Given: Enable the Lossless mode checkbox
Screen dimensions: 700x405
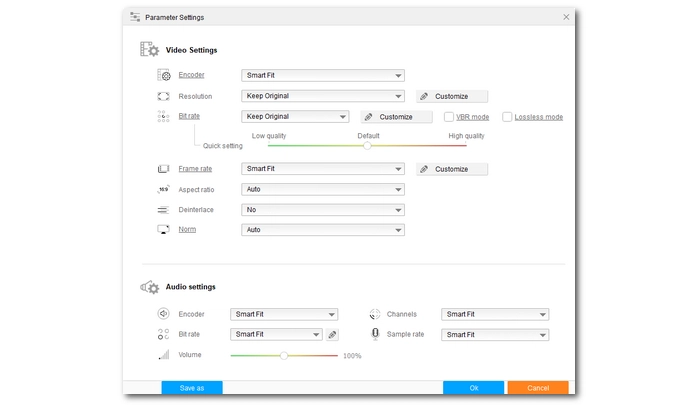Looking at the screenshot, I should 507,117.
